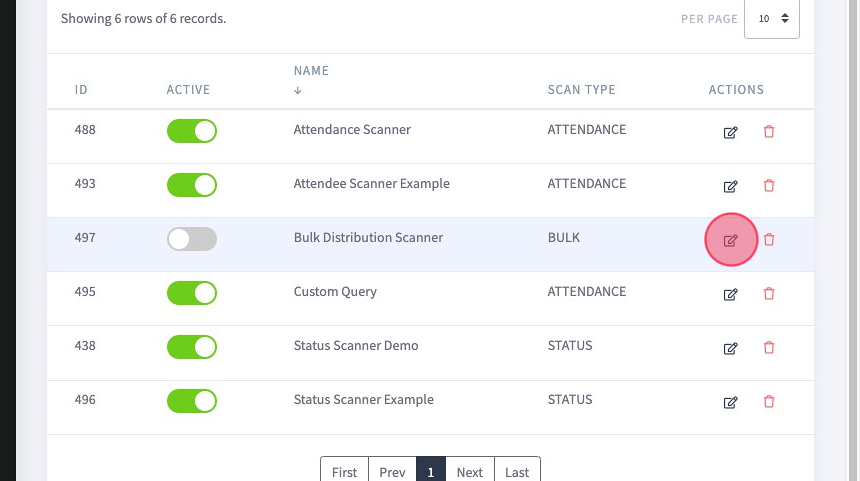The height and width of the screenshot is (481, 860).
Task: Delete Attendee Scanner Example entry
Action: [x=769, y=185]
